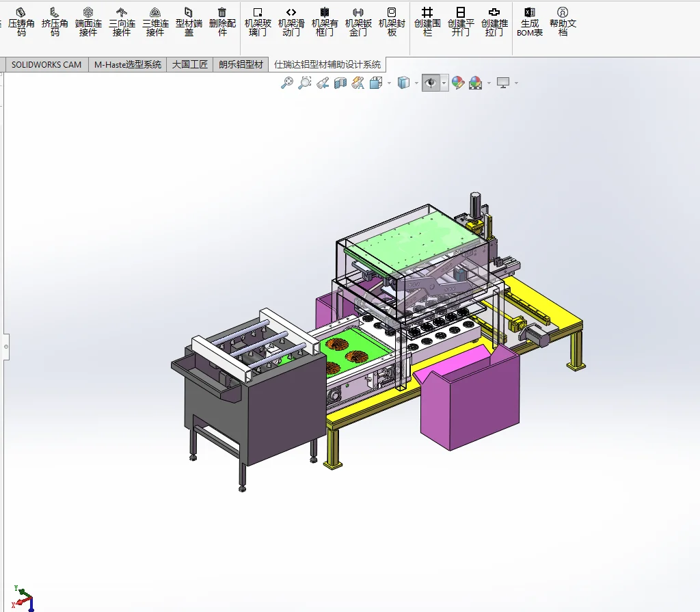
Task: Select the 挤压角码 tool
Action: pyautogui.click(x=55, y=21)
